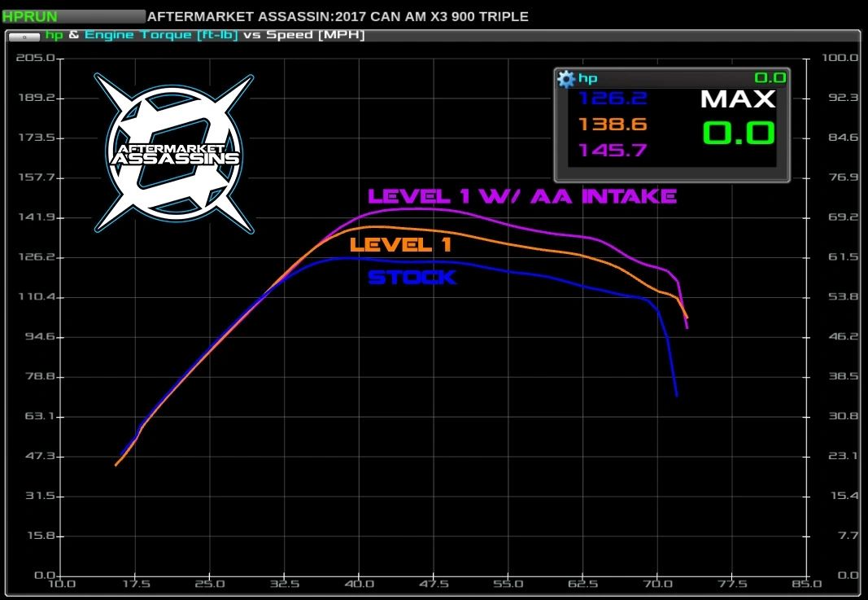The height and width of the screenshot is (600, 868).
Task: Click the 141.9 hp axis tick label
Action: point(37,217)
